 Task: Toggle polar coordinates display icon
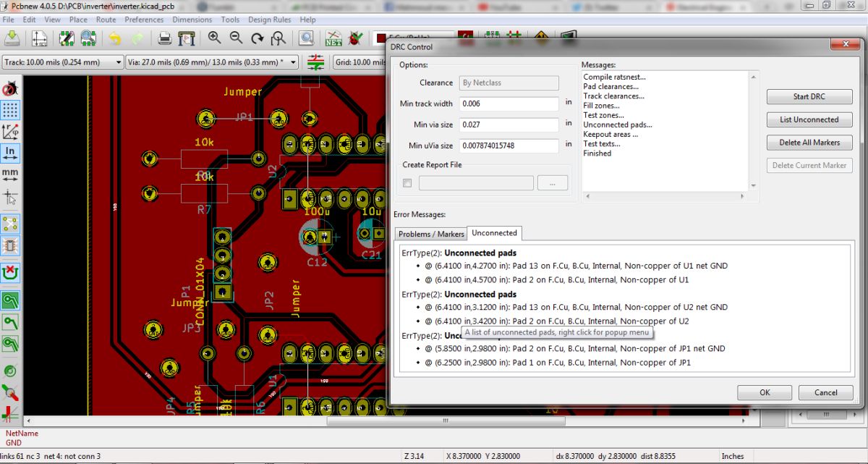10,132
